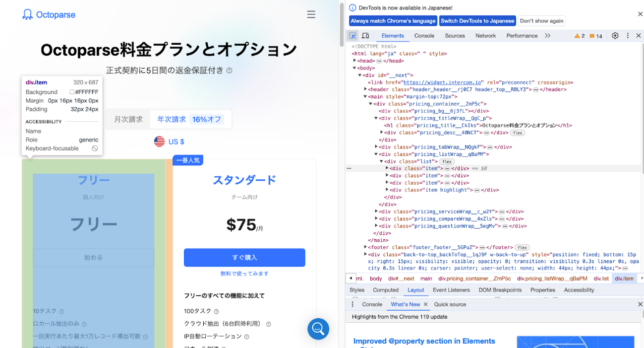Expand the pricing_tabWrap div node
Image resolution: width=644 pixels, height=348 pixels.
coord(376,147)
